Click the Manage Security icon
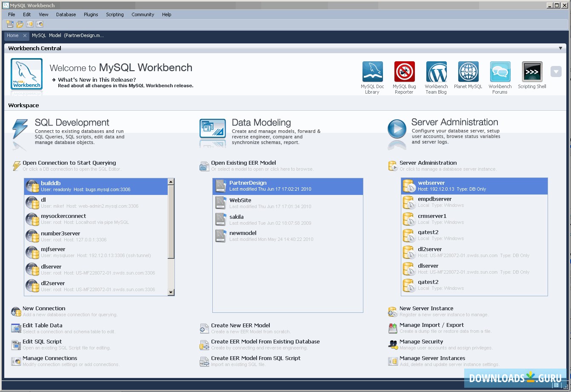 tap(393, 344)
